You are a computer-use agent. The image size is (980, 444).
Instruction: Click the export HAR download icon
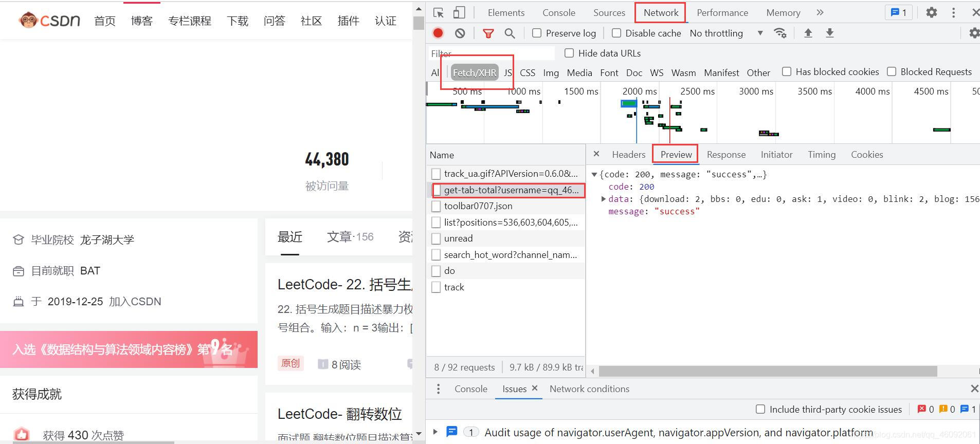829,33
